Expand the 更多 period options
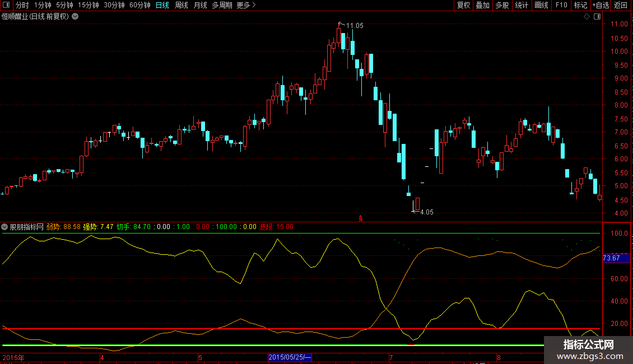This screenshot has height=364, width=633. tap(246, 5)
